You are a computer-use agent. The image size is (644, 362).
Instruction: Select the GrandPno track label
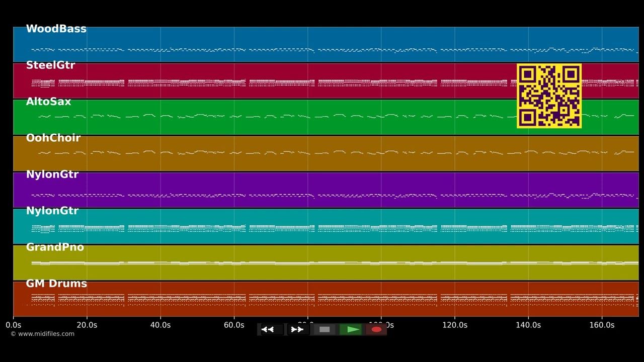55,247
